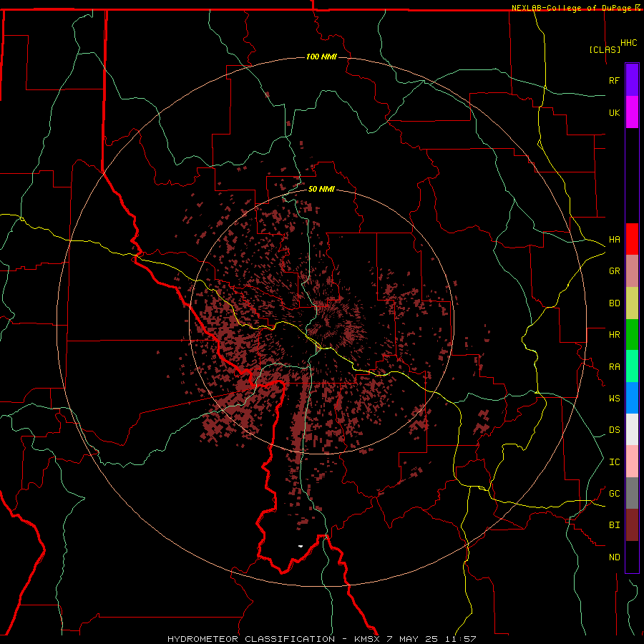
Task: Click the GR legend label
Action: (614, 271)
